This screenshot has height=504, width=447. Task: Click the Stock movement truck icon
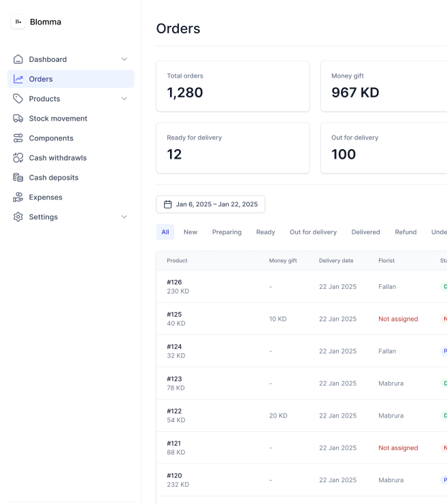coord(18,119)
